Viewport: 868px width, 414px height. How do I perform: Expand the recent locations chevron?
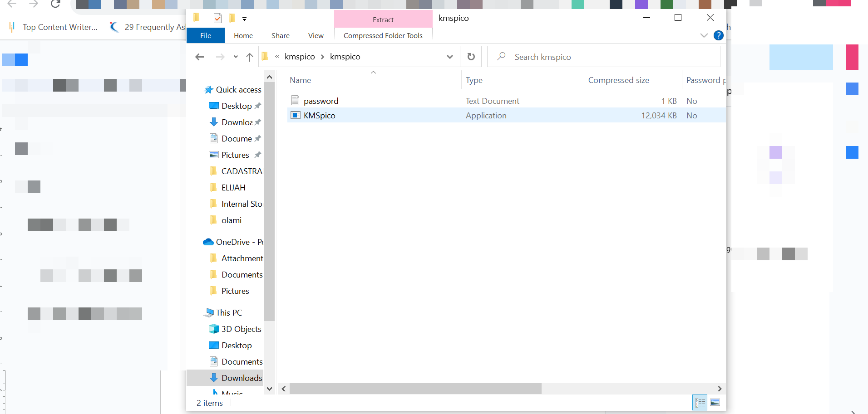[235, 57]
